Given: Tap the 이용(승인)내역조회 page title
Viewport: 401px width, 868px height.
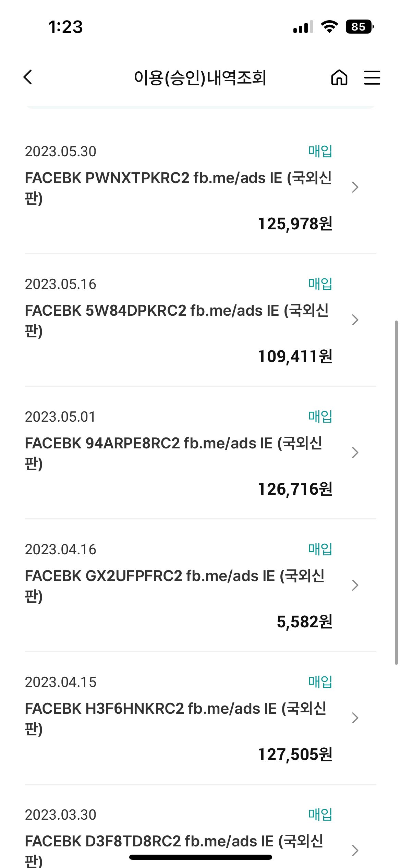Looking at the screenshot, I should (200, 77).
